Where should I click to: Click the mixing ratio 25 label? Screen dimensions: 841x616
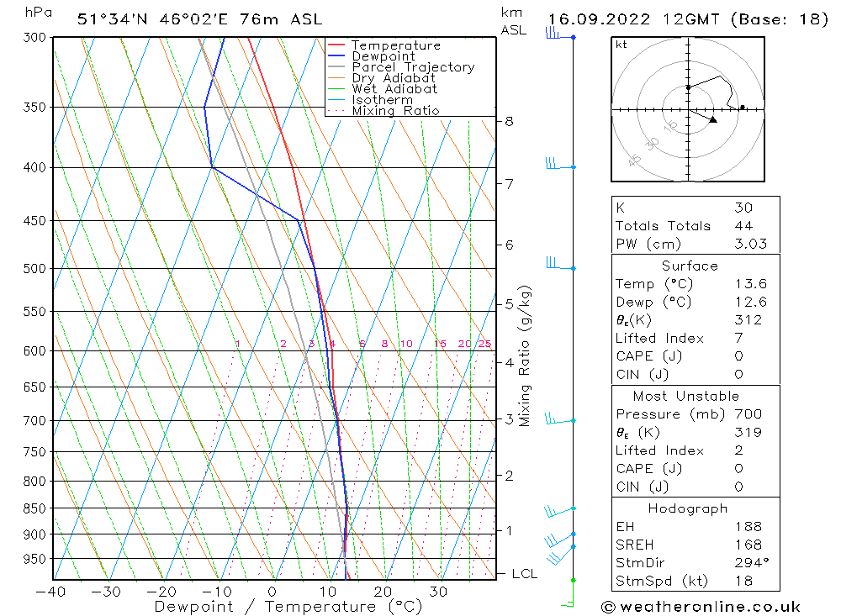click(x=485, y=344)
